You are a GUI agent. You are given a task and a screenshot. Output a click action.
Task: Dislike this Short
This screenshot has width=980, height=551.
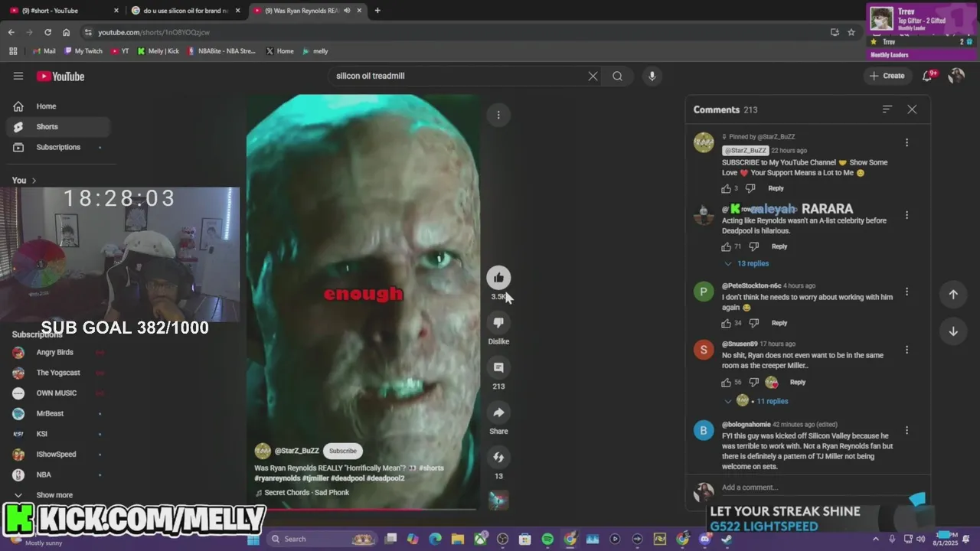click(498, 323)
